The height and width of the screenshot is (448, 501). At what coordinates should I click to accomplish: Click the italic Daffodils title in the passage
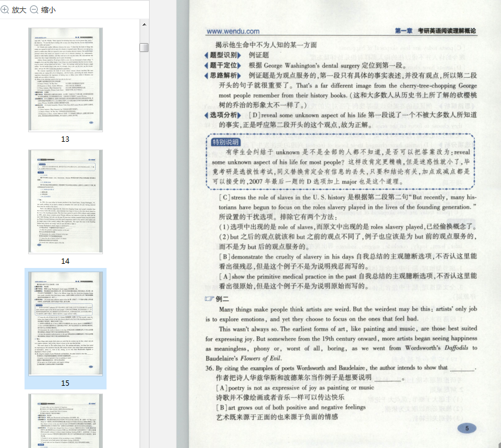[456, 348]
